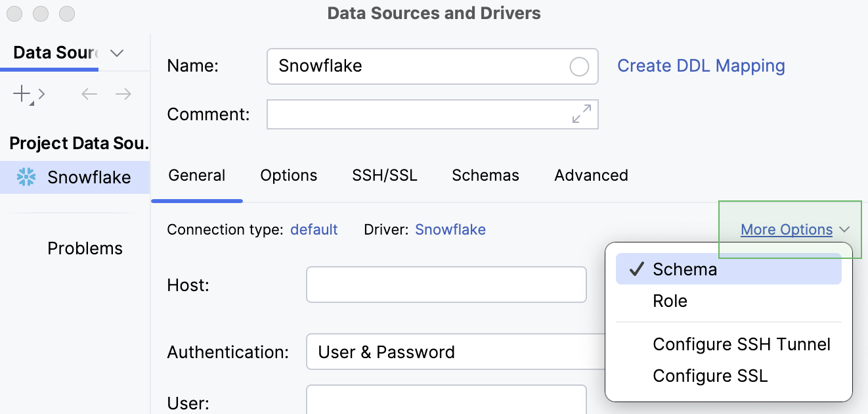Click into the Host input field
This screenshot has width=868, height=414.
coord(446,285)
